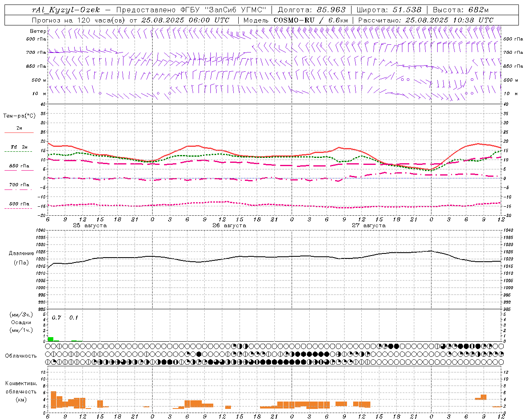This screenshot has height=420, width=525.
Task: Click the (мм/3ч.) precipitation unit label
Action: pyautogui.click(x=21, y=315)
